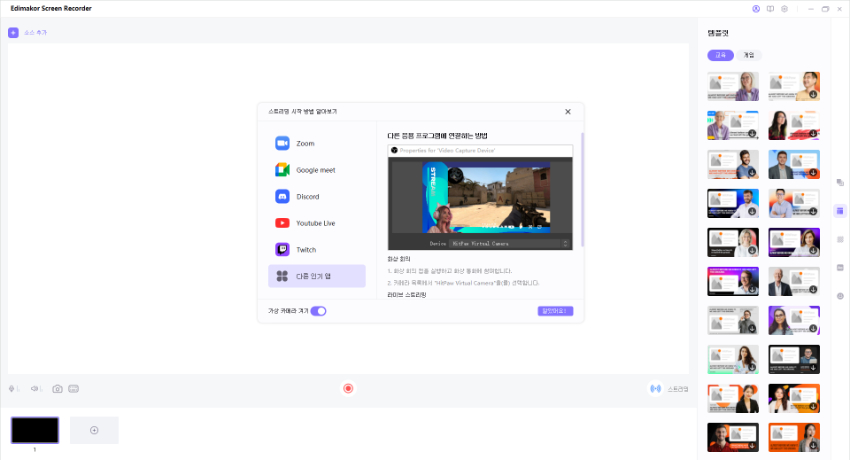Screen dimensions: 850x460
Task: Start recording with the red record button
Action: click(348, 388)
